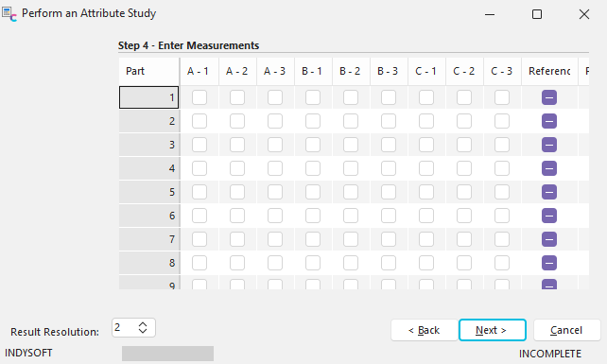Check the A - 1 box for part 1
This screenshot has height=364, width=607.
(199, 97)
